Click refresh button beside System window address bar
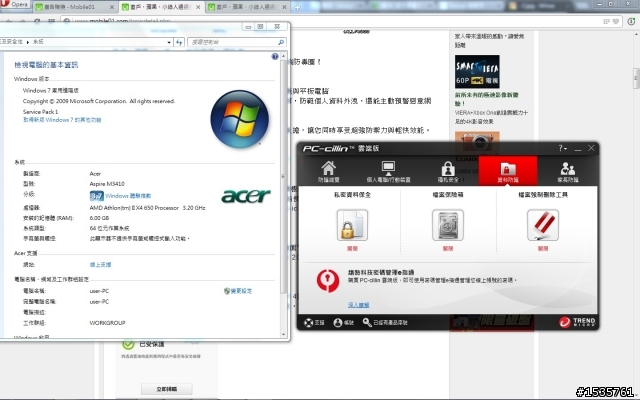The height and width of the screenshot is (400, 640). pos(179,42)
